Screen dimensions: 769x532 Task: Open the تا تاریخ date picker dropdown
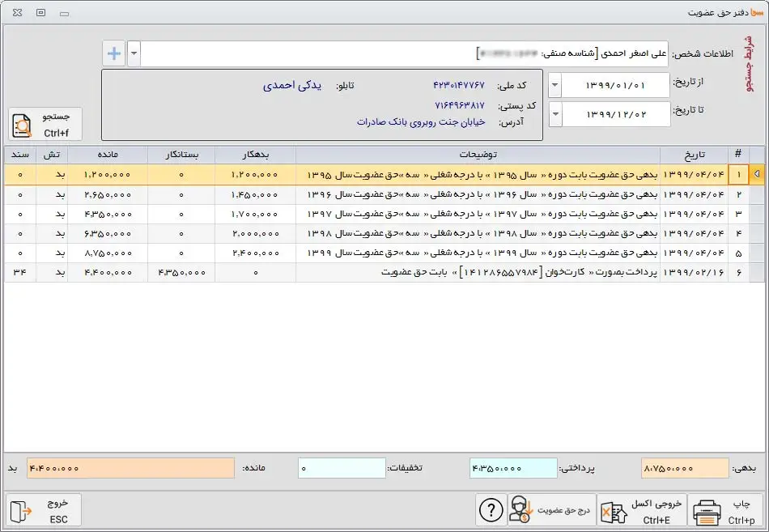click(x=555, y=114)
